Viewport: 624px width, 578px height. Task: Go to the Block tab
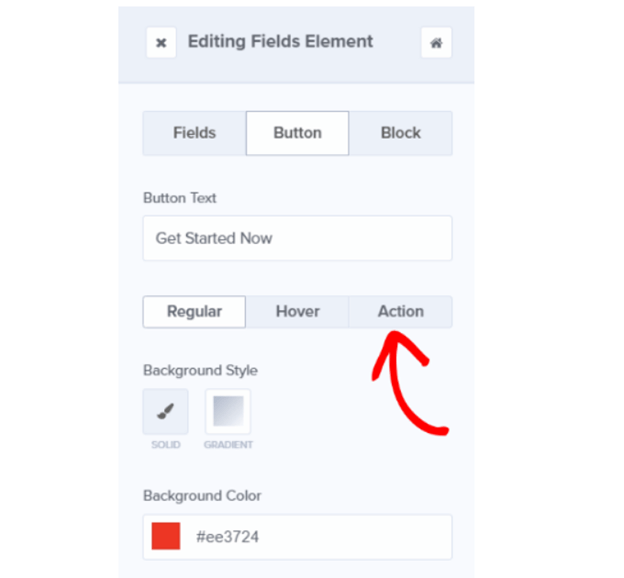400,133
